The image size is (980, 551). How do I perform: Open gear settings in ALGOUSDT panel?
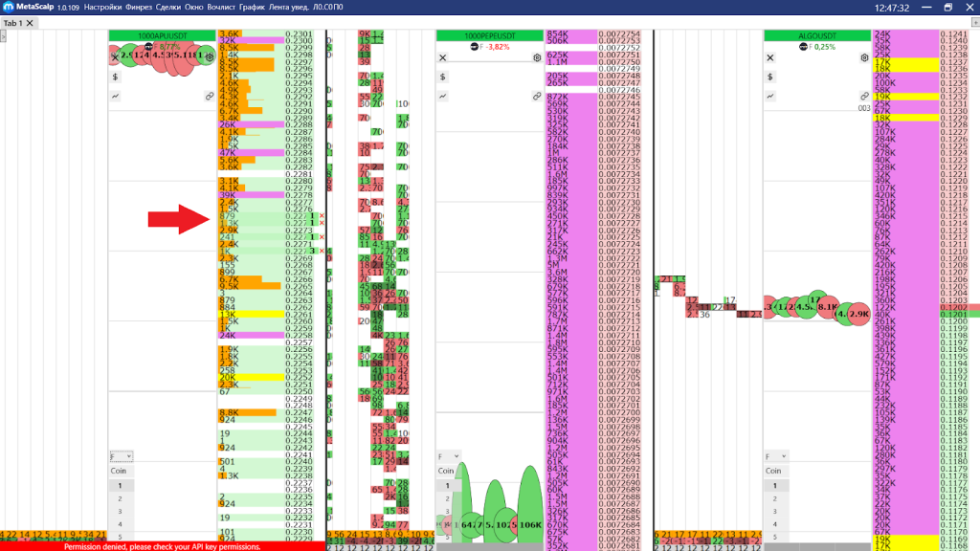(864, 57)
